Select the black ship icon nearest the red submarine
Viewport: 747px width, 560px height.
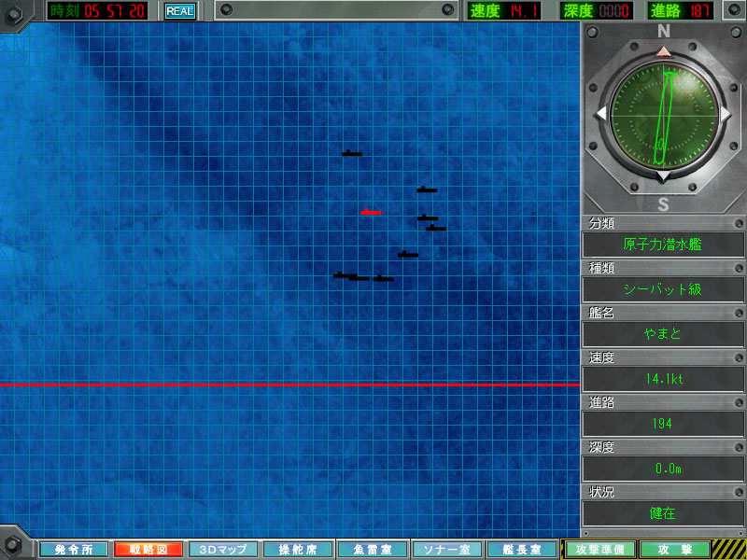(428, 217)
